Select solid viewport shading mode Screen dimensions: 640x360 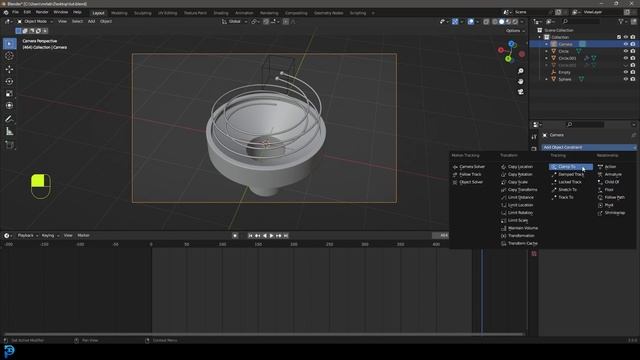tap(501, 21)
